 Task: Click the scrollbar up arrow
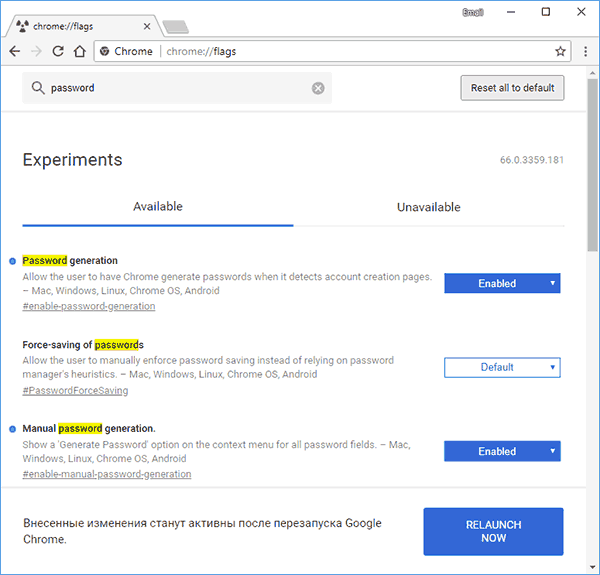[593, 73]
